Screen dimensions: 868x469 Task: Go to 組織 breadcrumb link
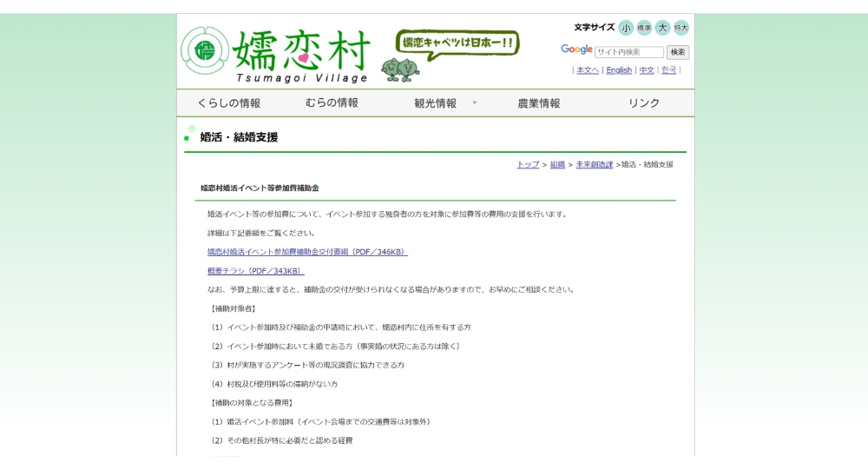(x=557, y=164)
